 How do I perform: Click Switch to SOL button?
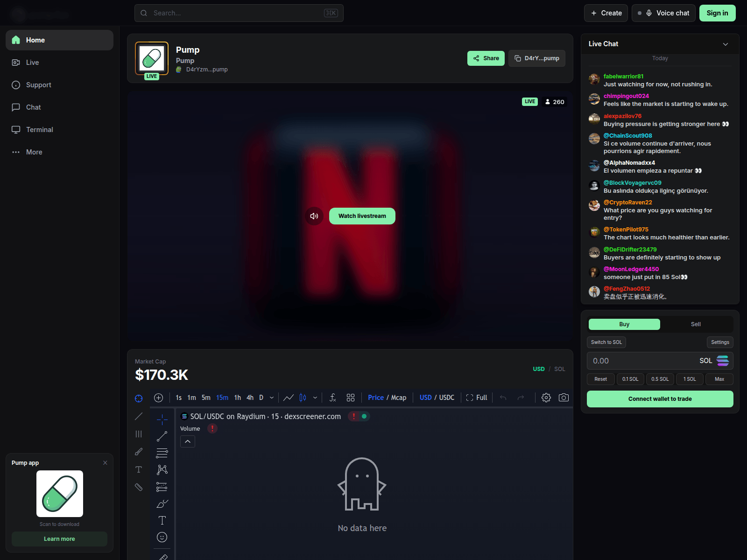[x=606, y=342]
